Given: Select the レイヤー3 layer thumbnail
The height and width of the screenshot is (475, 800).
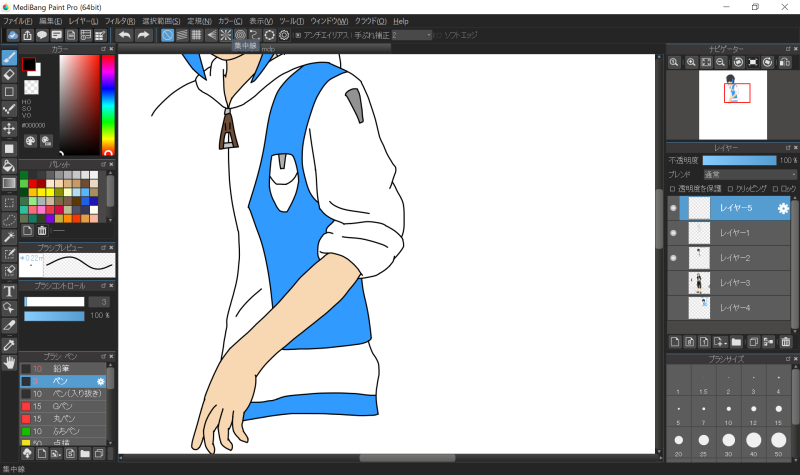Looking at the screenshot, I should 700,283.
